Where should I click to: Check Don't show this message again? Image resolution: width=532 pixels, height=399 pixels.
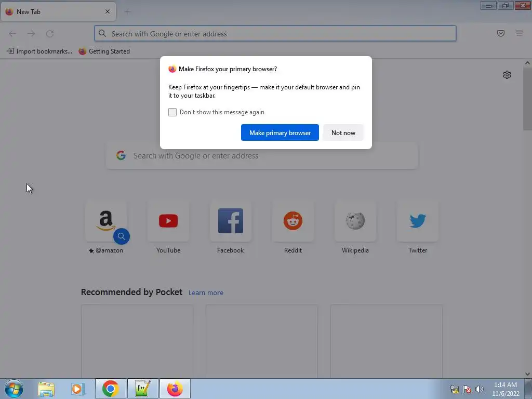tap(172, 112)
